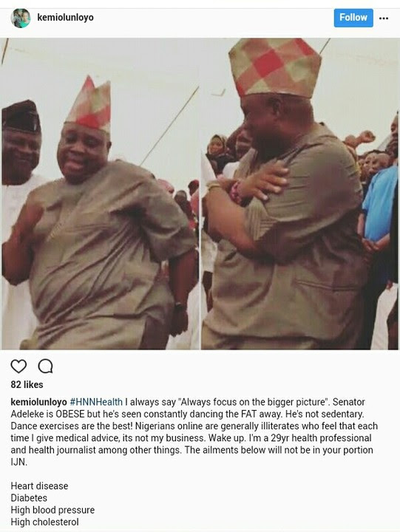Image resolution: width=400 pixels, height=532 pixels.
Task: Follow the kemiolunloyo account
Action: [x=353, y=18]
